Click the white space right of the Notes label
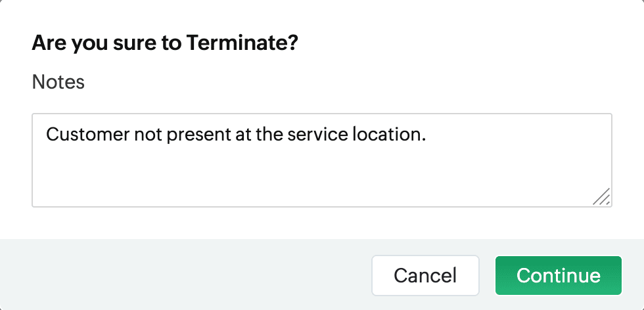Viewport: 644px width, 310px height. (329, 82)
